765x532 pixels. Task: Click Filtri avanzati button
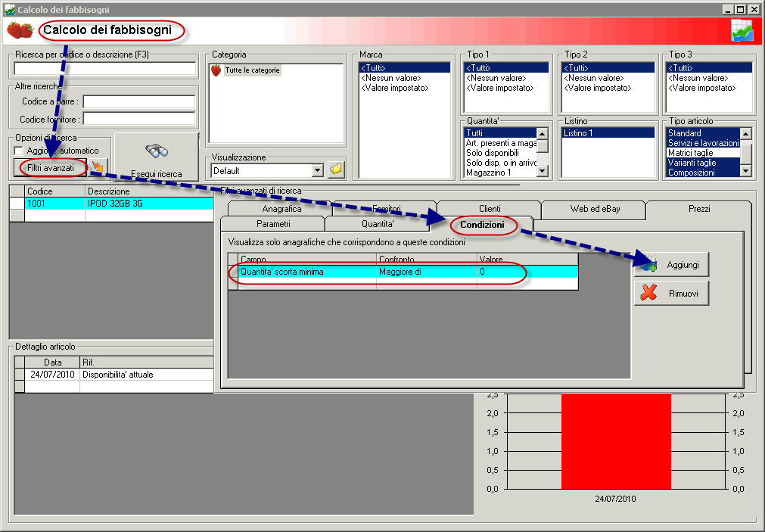coord(51,167)
